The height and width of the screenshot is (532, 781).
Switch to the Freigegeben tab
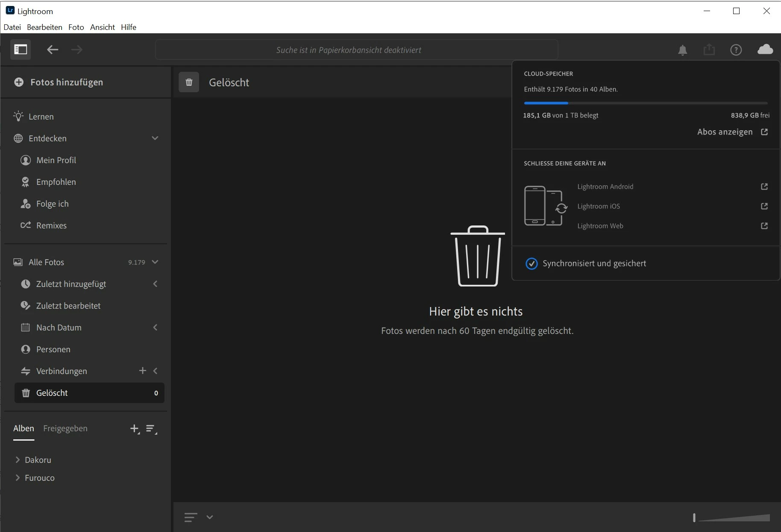click(65, 428)
